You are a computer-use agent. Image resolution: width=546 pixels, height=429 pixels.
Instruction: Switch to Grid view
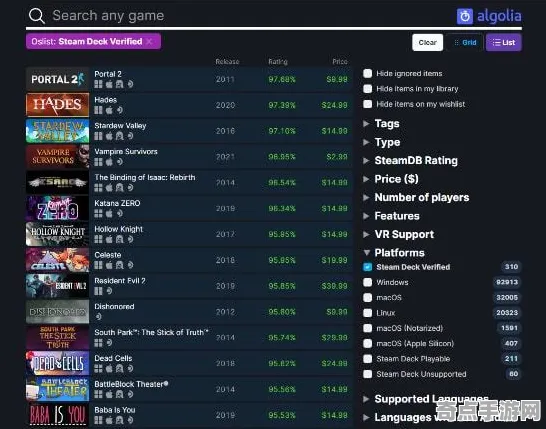[x=465, y=42]
